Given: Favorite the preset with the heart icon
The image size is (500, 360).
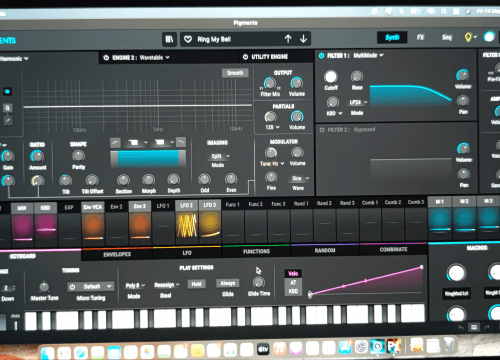Looking at the screenshot, I should (188, 39).
